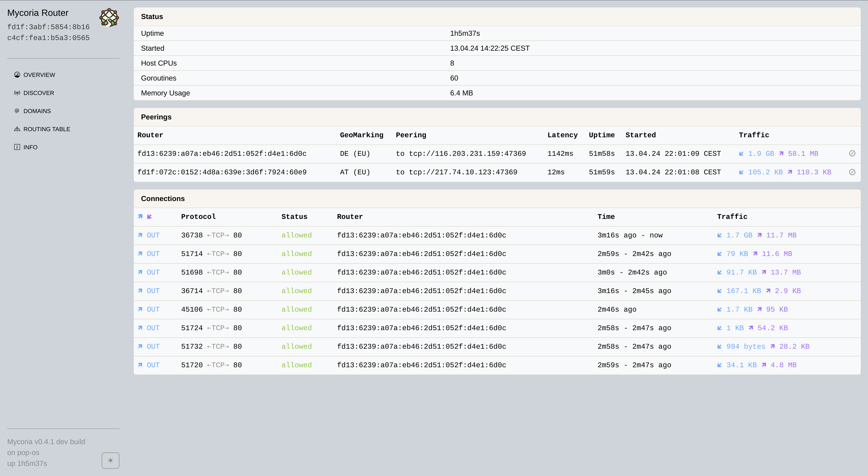Click disconnect icon for AT (EU) peering
The image size is (868, 476).
(852, 172)
